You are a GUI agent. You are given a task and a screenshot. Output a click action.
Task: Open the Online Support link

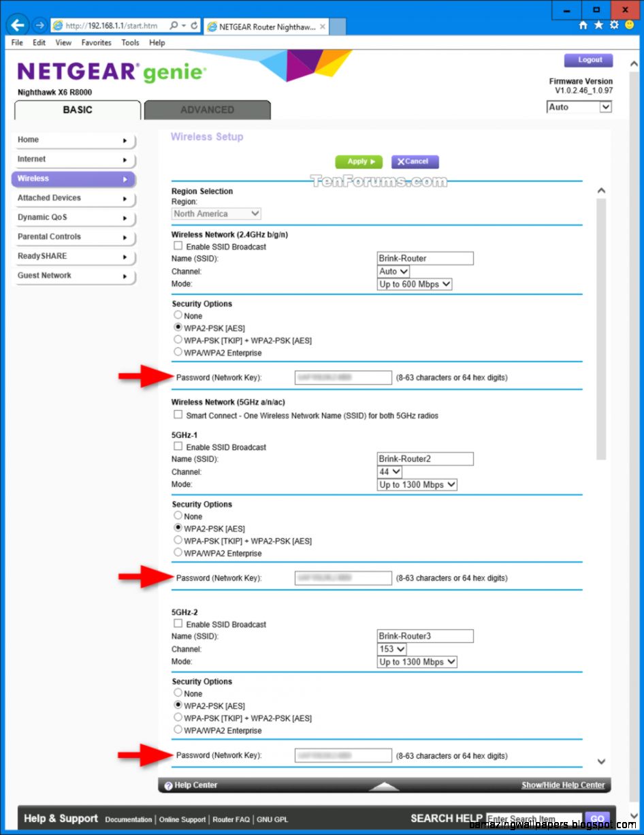(182, 819)
